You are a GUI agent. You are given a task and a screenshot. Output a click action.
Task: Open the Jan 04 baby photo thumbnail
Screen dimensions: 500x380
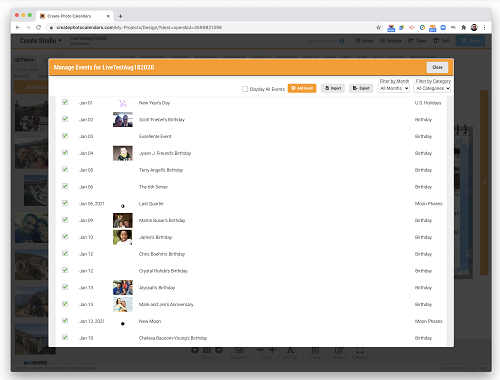(123, 153)
